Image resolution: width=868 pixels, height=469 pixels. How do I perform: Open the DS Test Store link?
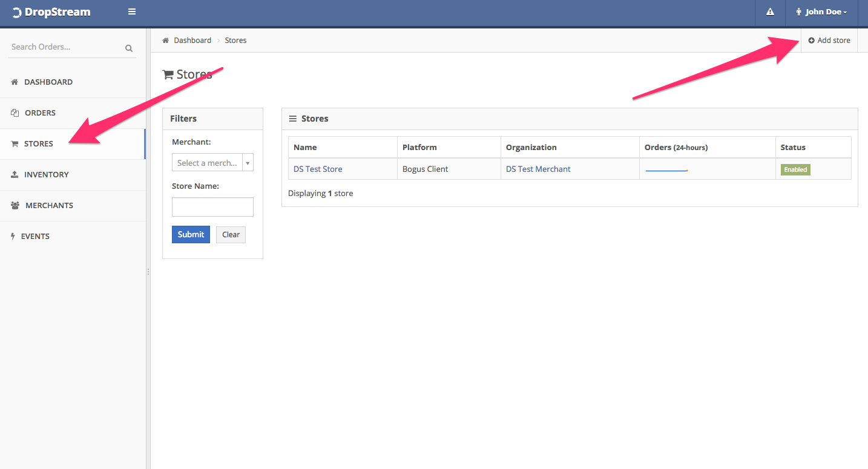coord(318,169)
